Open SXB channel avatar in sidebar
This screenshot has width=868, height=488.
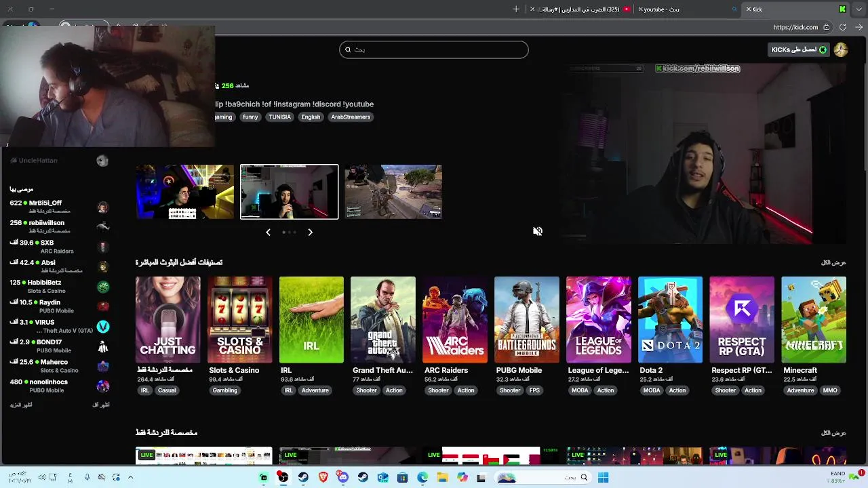click(102, 247)
